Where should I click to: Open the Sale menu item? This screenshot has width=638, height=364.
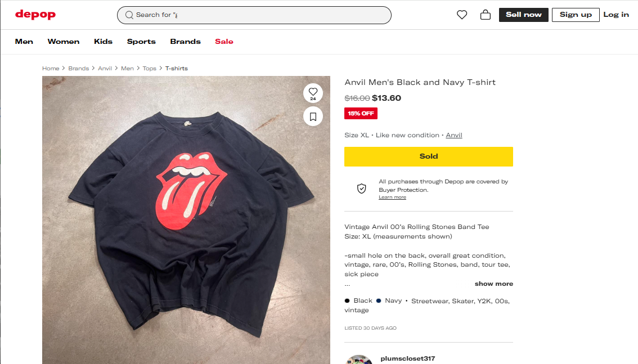pos(224,42)
